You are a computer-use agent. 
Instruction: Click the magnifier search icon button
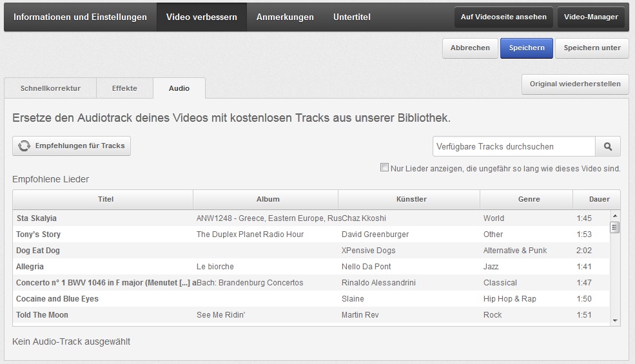(607, 147)
